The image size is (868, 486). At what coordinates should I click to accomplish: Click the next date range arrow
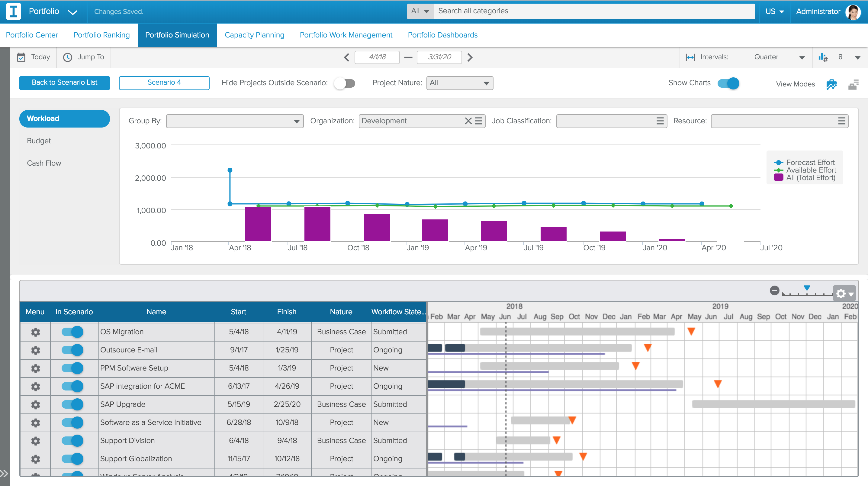tap(470, 57)
